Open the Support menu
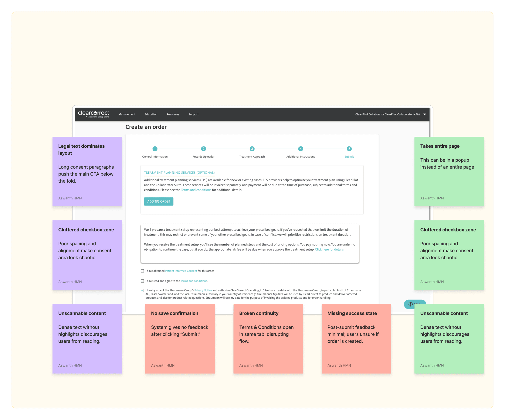The height and width of the screenshot is (420, 505). coord(193,114)
